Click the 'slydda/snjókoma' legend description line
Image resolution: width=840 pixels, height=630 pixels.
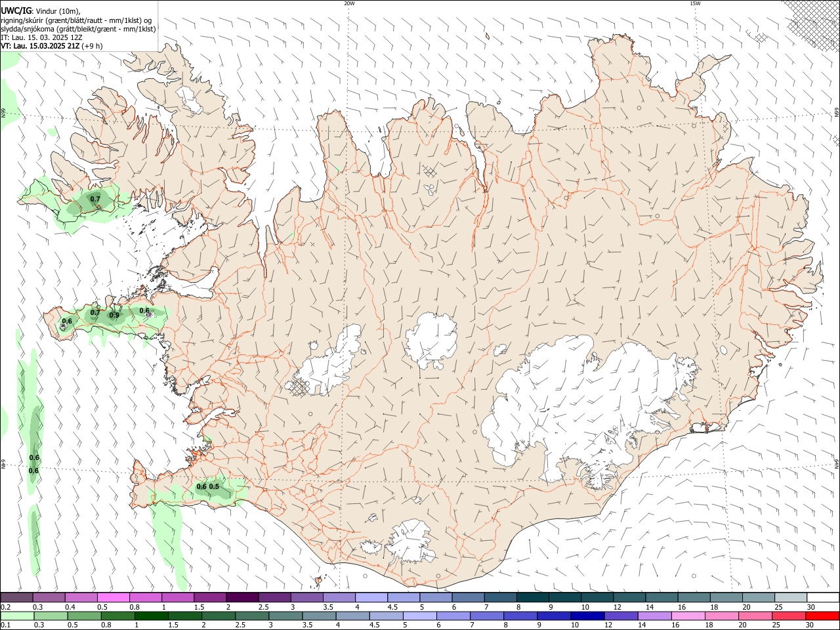78,29
